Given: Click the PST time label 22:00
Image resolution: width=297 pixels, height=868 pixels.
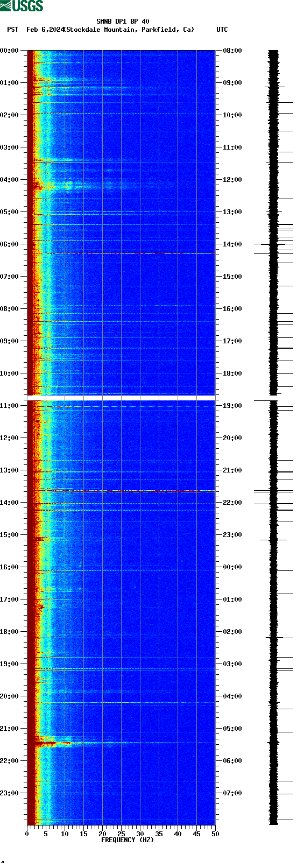Looking at the screenshot, I should click(x=10, y=761).
